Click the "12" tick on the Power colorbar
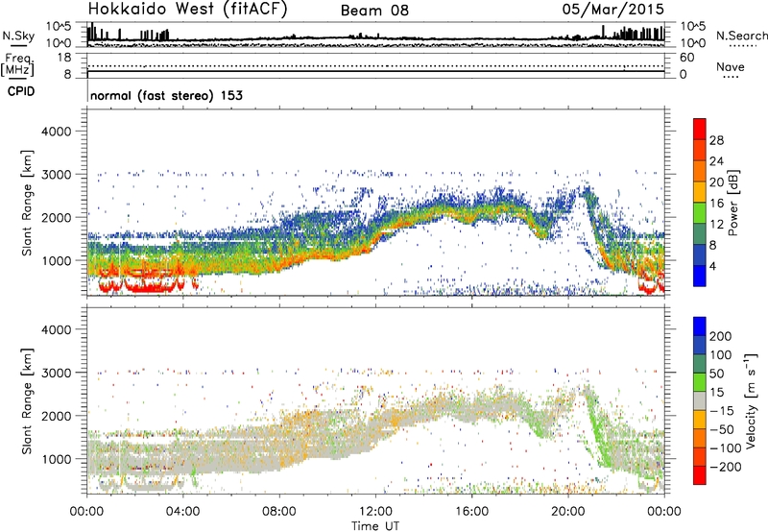Image resolution: width=768 pixels, height=532 pixels. coord(716,225)
